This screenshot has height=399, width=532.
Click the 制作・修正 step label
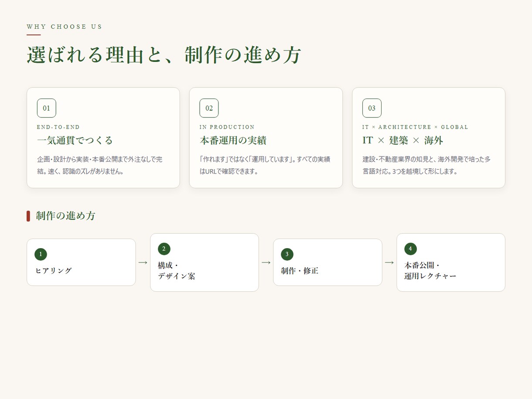[x=300, y=271]
